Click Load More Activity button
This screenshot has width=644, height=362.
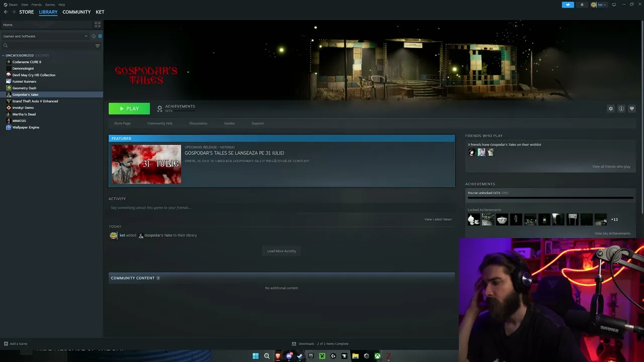pos(282,251)
